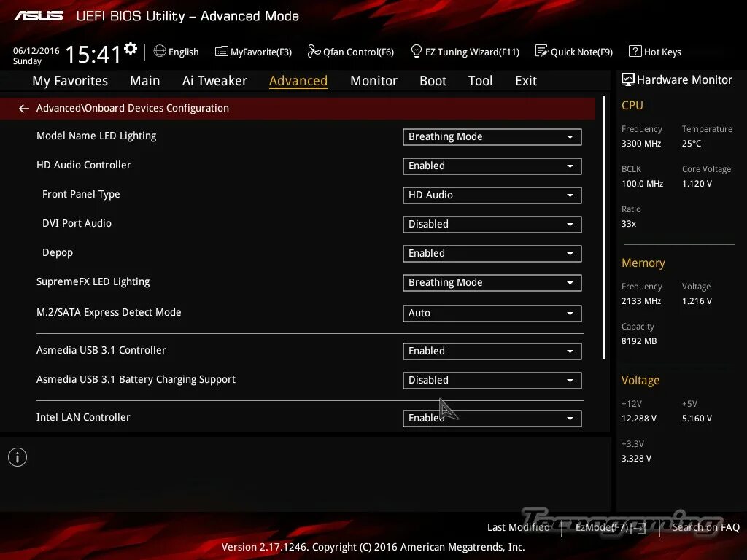This screenshot has width=747, height=560.
Task: Click the Asmedia USB 3.1 Battery Charging Support label
Action: click(136, 379)
